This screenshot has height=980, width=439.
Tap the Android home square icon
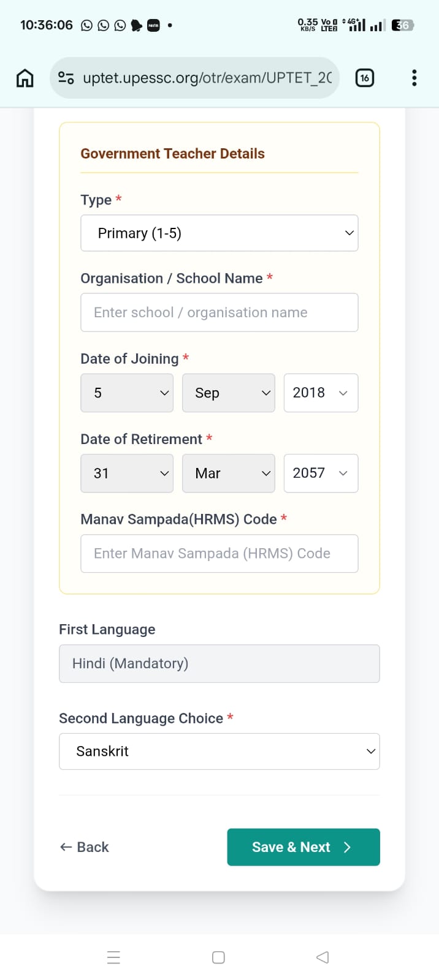coord(218,957)
